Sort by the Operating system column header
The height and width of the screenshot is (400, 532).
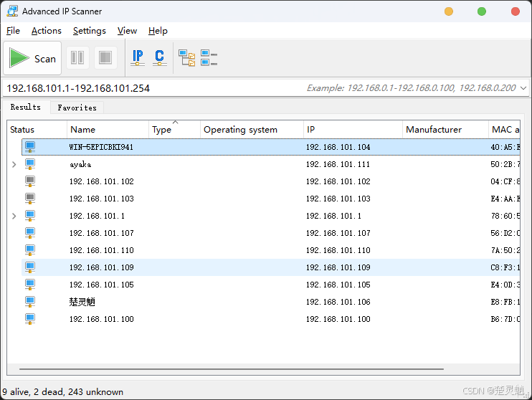click(252, 130)
